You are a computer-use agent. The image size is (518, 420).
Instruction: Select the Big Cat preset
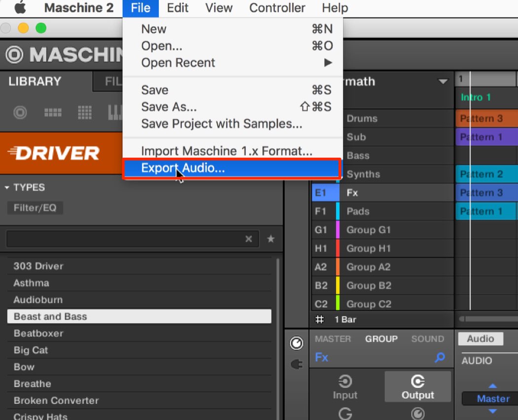139,350
